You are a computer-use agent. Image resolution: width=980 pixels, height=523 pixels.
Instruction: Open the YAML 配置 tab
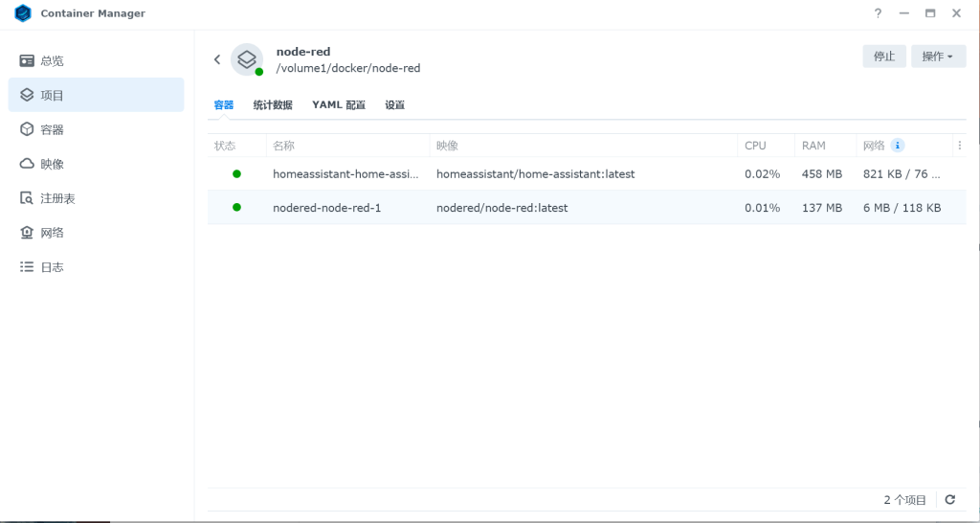tap(339, 105)
